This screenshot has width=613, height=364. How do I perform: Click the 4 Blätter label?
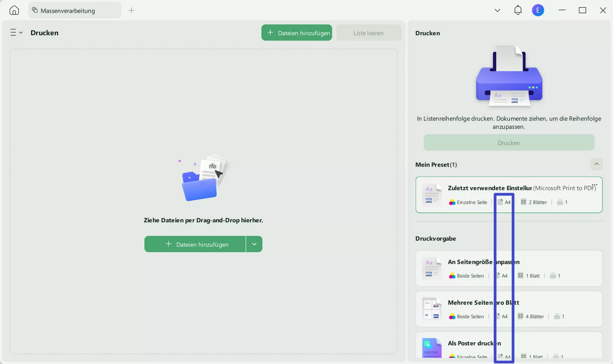(x=535, y=316)
